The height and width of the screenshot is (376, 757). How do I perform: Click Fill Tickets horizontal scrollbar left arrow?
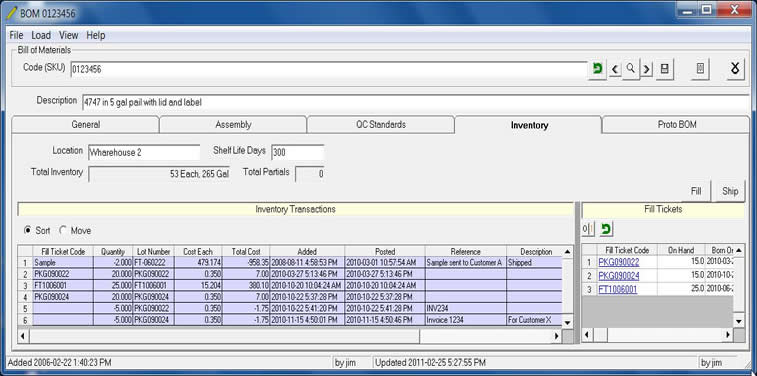pos(588,334)
